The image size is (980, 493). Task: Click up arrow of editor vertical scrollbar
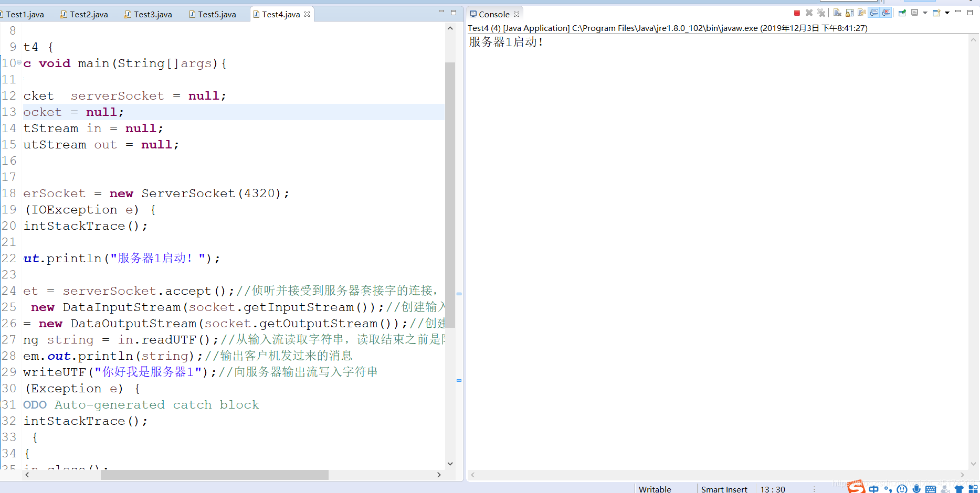tap(450, 28)
